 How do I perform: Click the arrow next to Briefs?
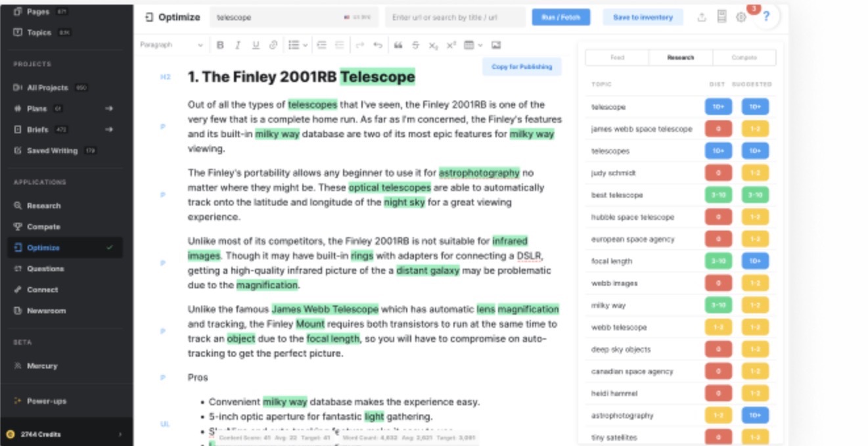[x=109, y=129]
